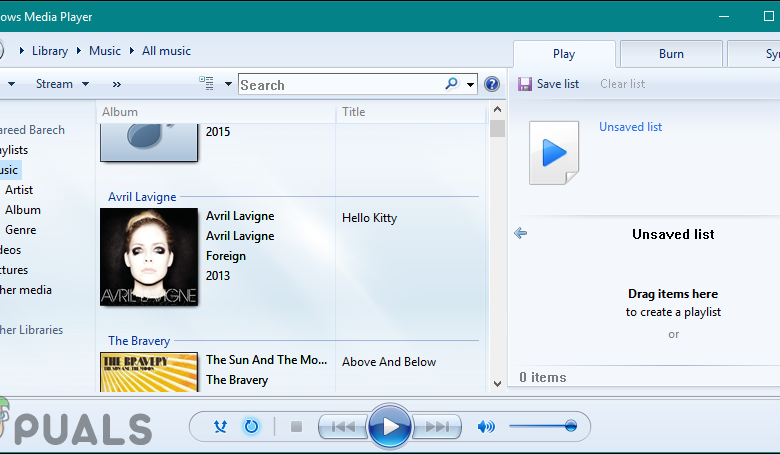The height and width of the screenshot is (454, 780).
Task: Expand the arrow before Library breadcrumb
Action: point(21,51)
